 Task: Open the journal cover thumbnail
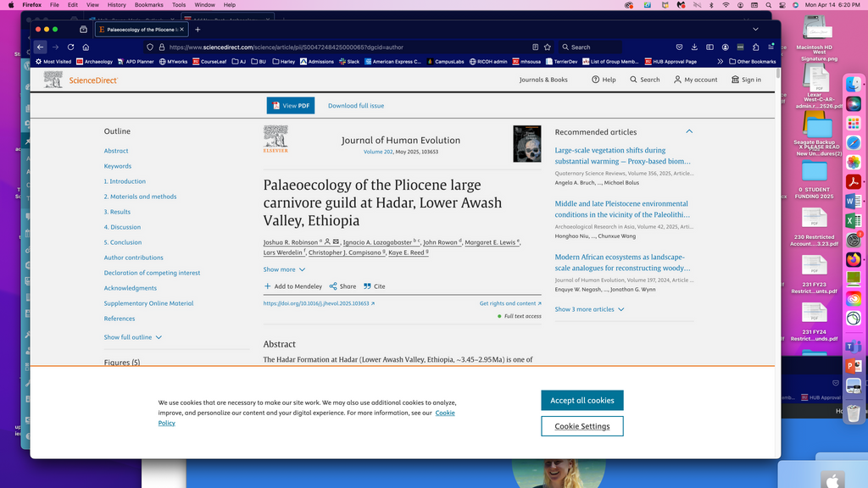526,144
